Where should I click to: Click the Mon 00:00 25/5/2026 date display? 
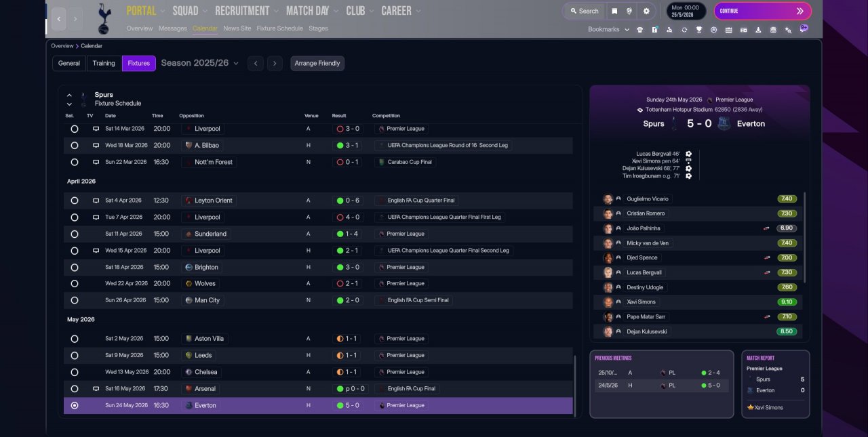(x=686, y=11)
